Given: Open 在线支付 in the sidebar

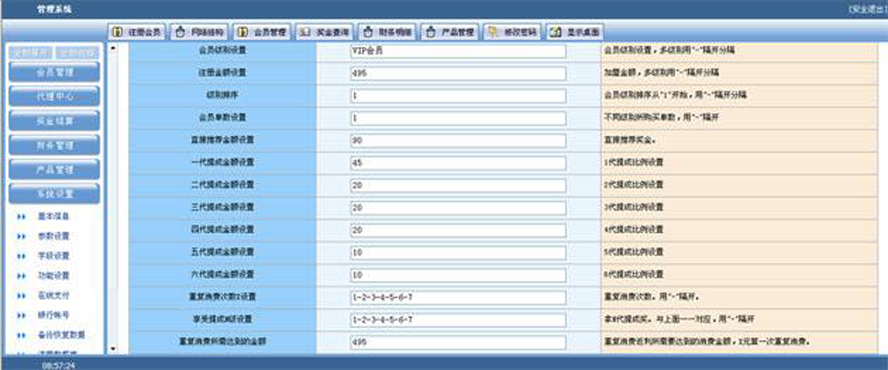Looking at the screenshot, I should click(53, 296).
